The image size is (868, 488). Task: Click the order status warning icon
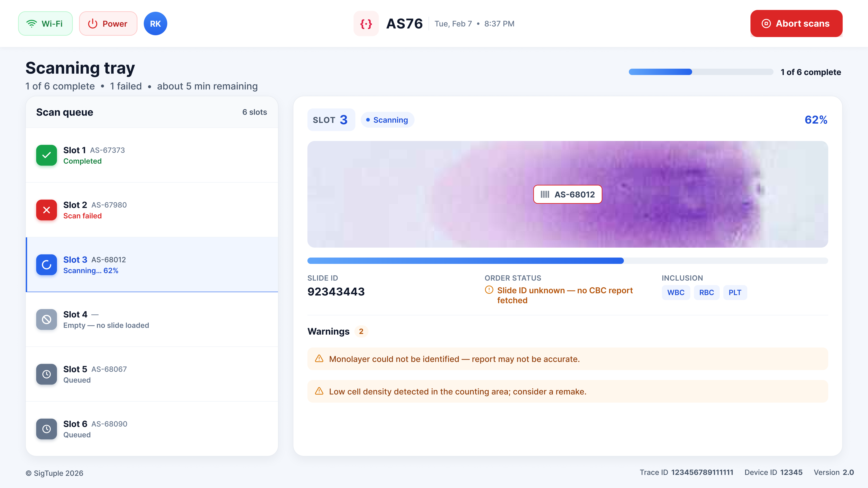click(489, 290)
